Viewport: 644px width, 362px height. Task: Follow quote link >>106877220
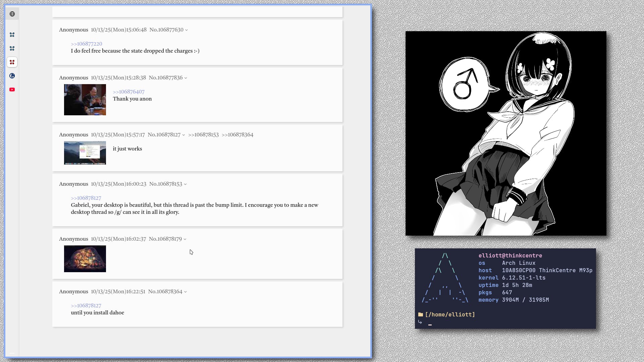tap(86, 44)
